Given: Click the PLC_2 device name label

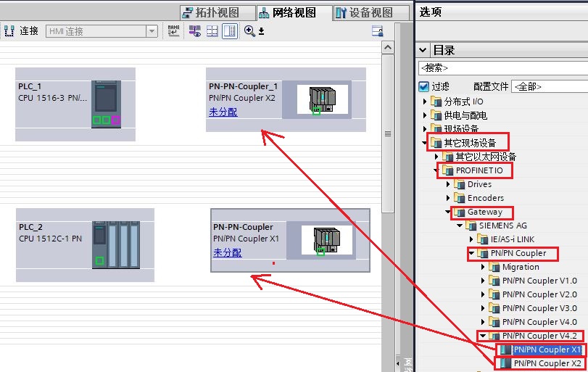Looking at the screenshot, I should coord(30,227).
